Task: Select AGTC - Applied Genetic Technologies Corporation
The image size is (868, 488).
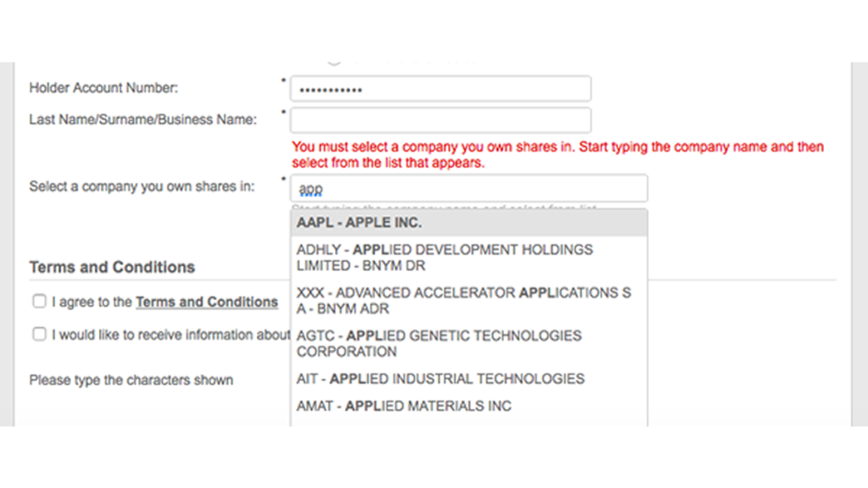Action: 469,344
